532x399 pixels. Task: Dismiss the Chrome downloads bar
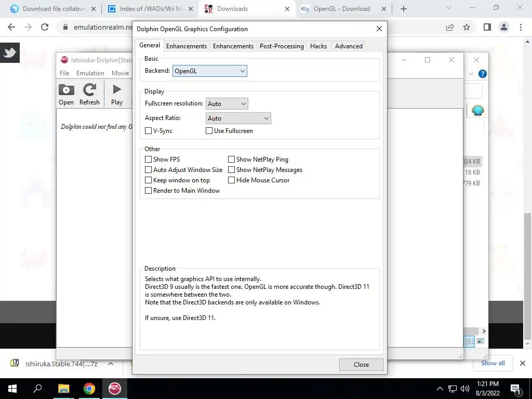click(523, 363)
